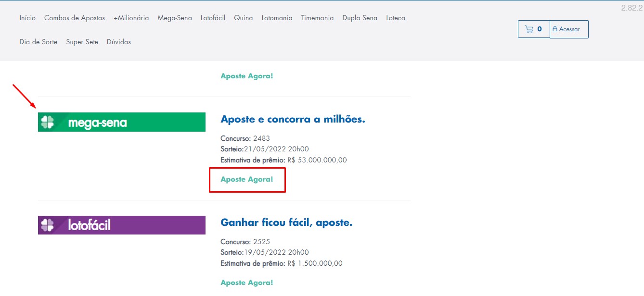This screenshot has width=644, height=296.
Task: Click the clover icon on Lotofácil banner
Action: (x=48, y=225)
